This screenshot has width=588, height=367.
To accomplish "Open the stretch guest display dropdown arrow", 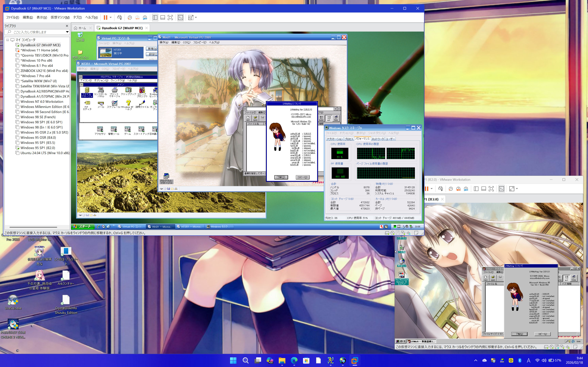I will pyautogui.click(x=196, y=17).
